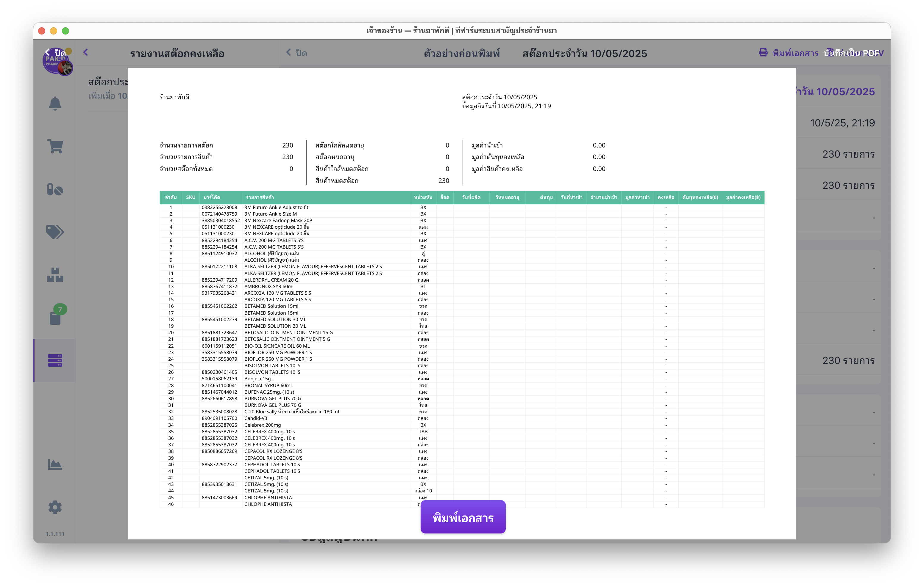
Task: Open the notifications bell in sidebar
Action: [x=55, y=103]
